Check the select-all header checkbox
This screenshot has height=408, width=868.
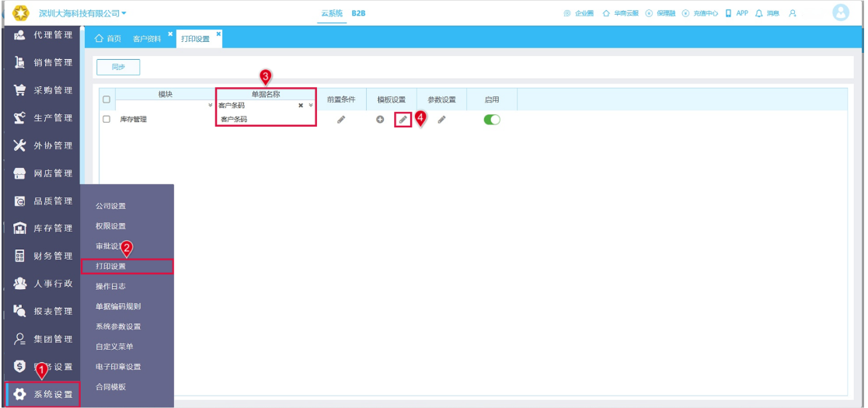106,99
